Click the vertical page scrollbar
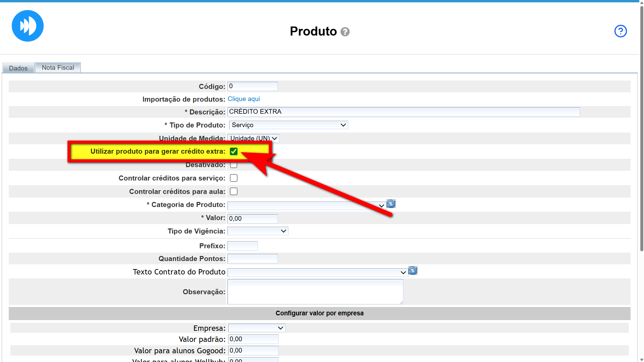Image resolution: width=644 pixels, height=362 pixels. [641, 134]
